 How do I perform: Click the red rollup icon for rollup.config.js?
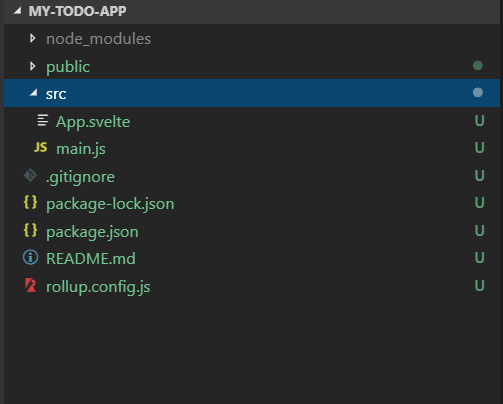(31, 285)
